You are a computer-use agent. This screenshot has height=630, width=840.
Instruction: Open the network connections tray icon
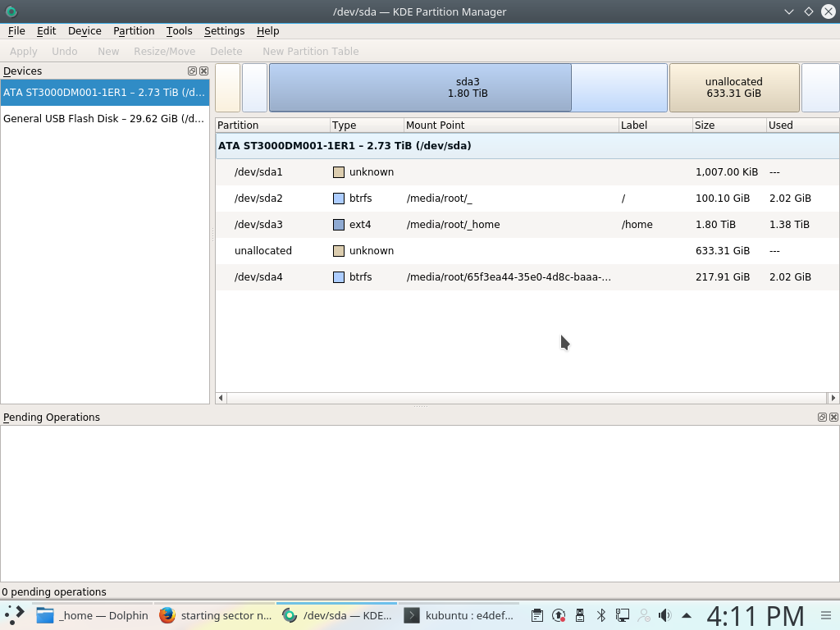coord(622,615)
